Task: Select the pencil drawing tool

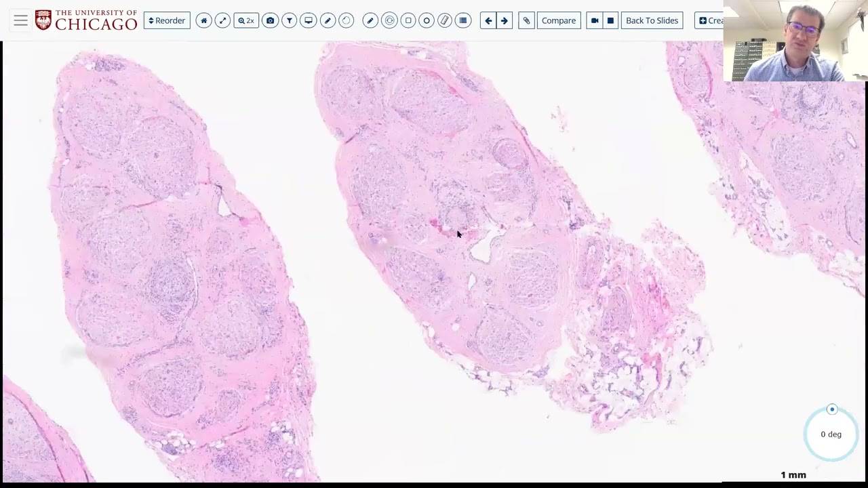Action: (370, 20)
